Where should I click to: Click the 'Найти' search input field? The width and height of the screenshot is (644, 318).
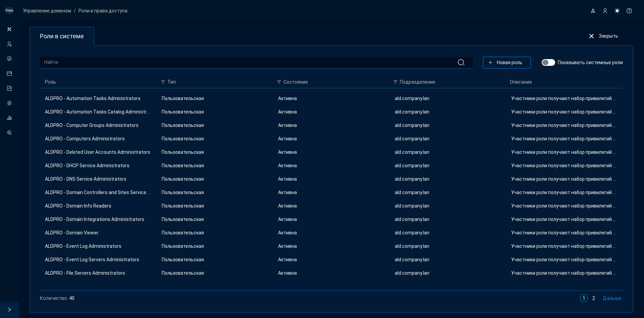248,62
